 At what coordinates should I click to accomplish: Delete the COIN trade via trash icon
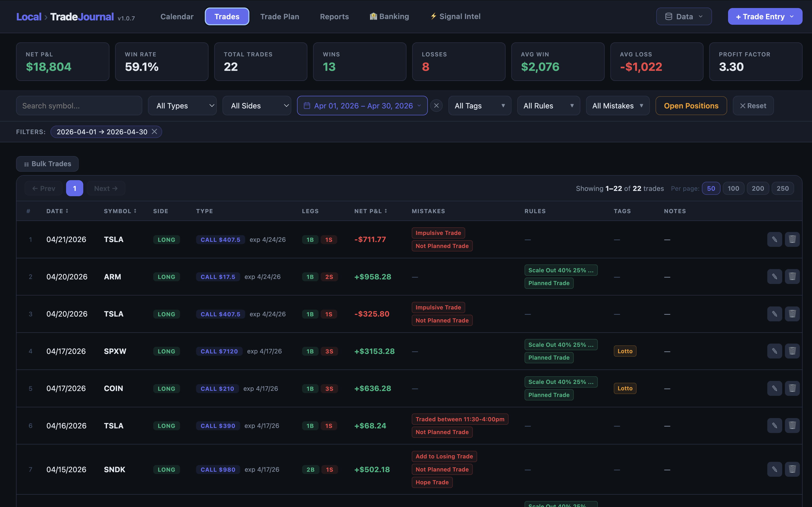792,388
